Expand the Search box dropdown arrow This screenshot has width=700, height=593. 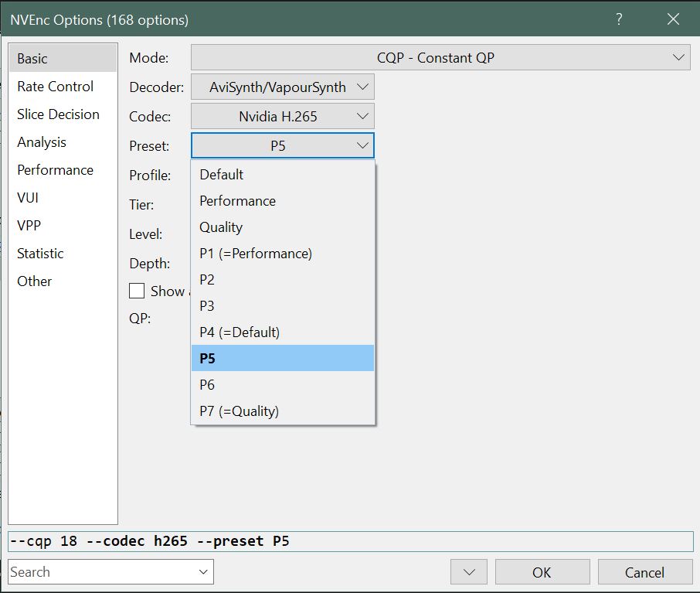(x=203, y=571)
